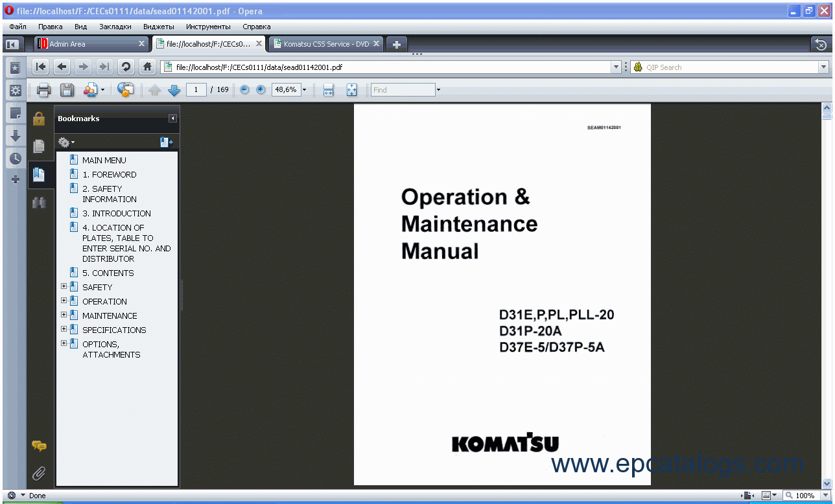Click the Fit Width scrolling icon

[x=328, y=90]
